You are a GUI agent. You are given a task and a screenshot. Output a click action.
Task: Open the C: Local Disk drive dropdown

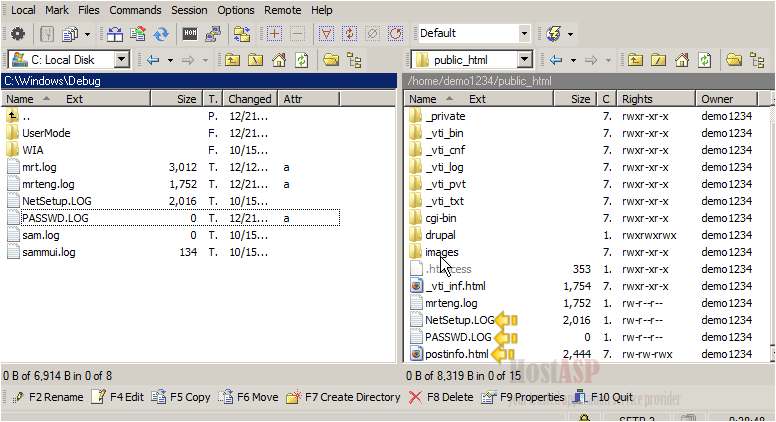(121, 60)
